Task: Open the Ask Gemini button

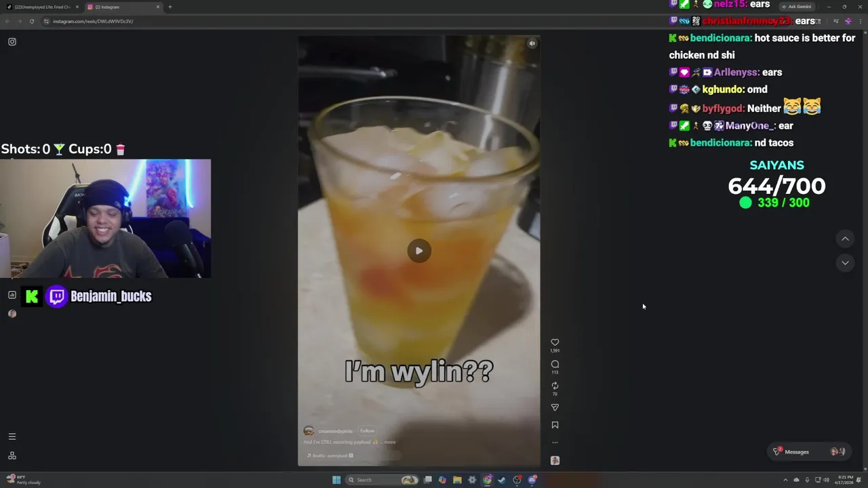Action: pyautogui.click(x=796, y=7)
